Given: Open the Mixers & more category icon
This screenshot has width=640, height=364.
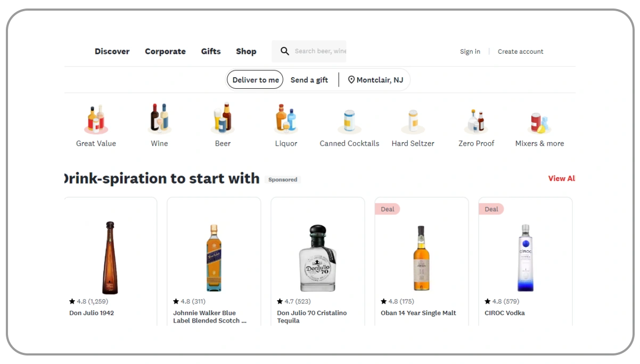Looking at the screenshot, I should (x=539, y=122).
